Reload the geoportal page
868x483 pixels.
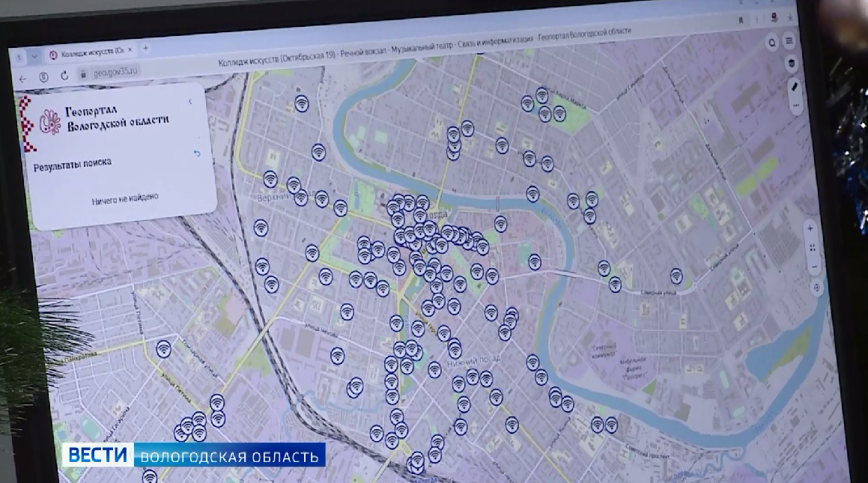coord(64,75)
